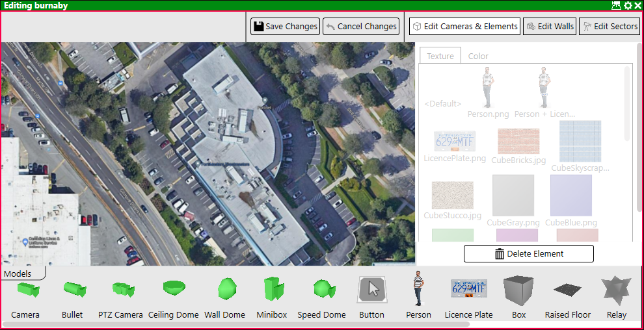The image size is (644, 330).
Task: Apply the CubeStucco.jpg texture
Action: [453, 201]
